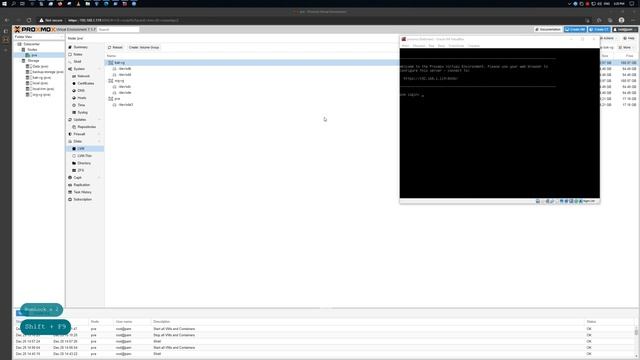The height and width of the screenshot is (360, 640).
Task: Select the ZFS entry under Disks
Action: pyautogui.click(x=80, y=170)
